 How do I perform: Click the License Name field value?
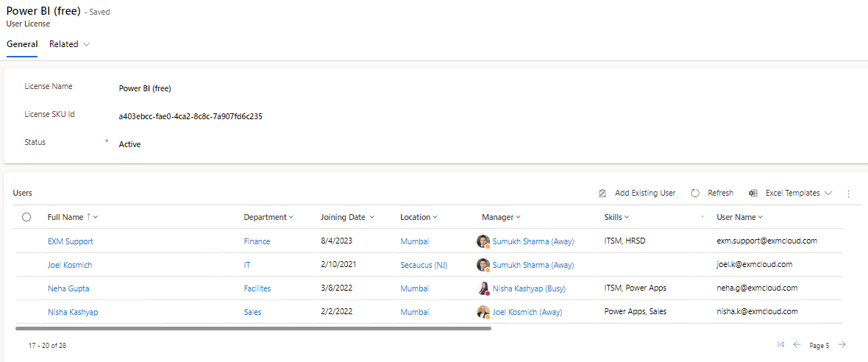coord(145,88)
